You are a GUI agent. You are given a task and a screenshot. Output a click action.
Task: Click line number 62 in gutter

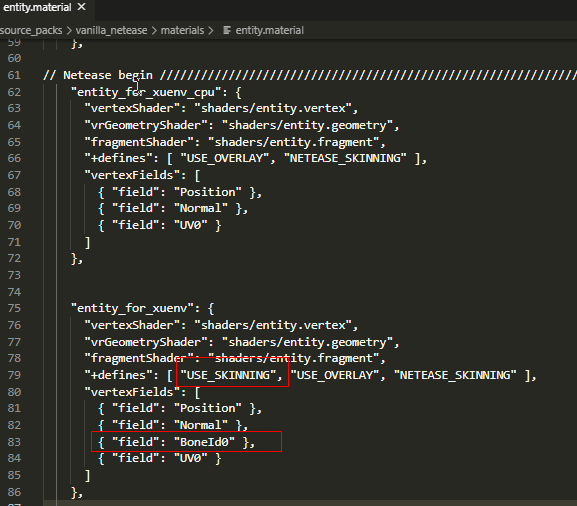click(14, 92)
